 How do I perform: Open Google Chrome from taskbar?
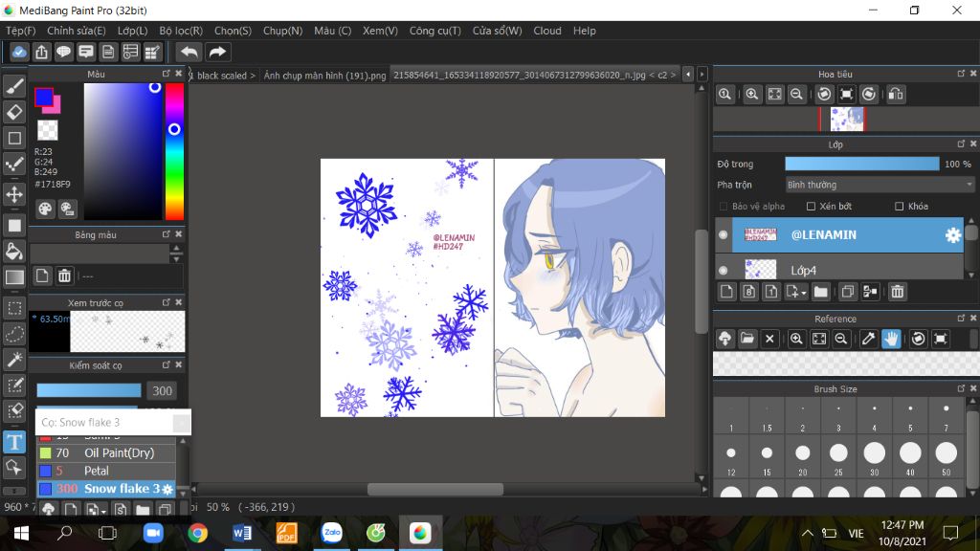click(x=197, y=533)
